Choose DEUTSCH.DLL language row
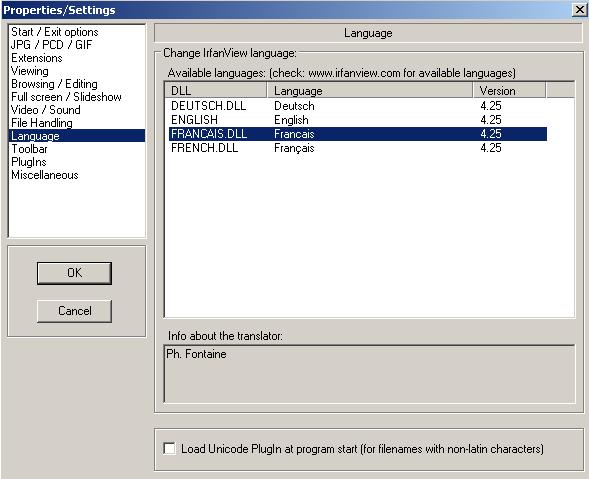Image resolution: width=589 pixels, height=479 pixels. pos(358,106)
